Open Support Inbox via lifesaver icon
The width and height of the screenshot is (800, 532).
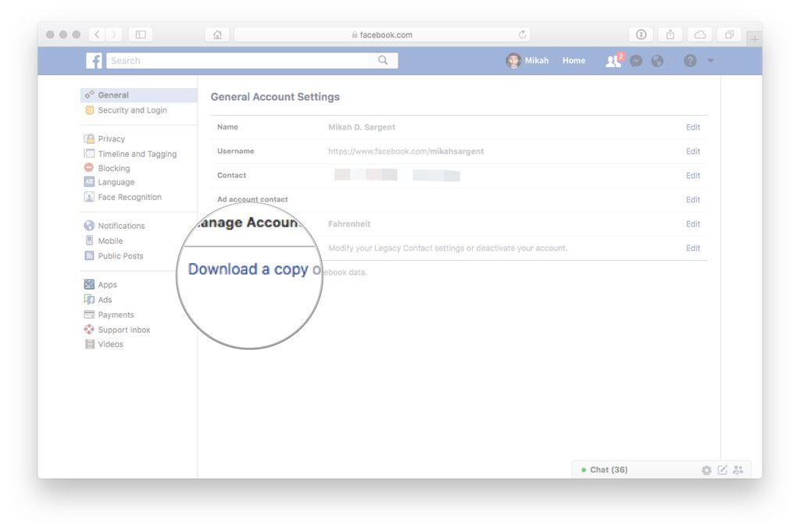click(89, 329)
